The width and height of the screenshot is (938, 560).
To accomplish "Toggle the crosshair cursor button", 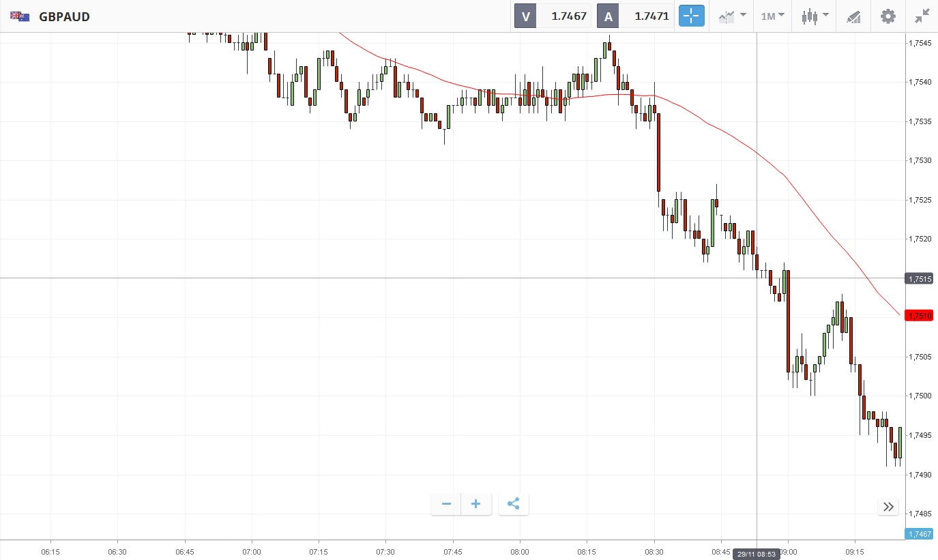I will 691,16.
